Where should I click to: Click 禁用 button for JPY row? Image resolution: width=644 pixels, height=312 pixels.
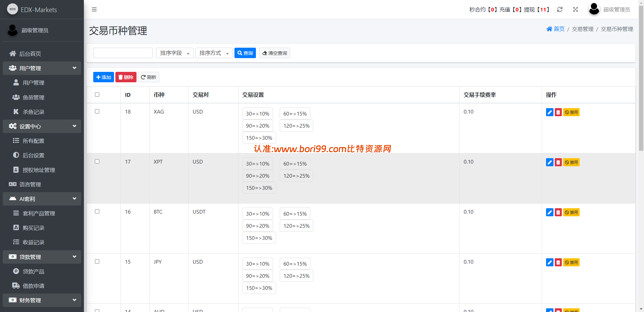571,262
